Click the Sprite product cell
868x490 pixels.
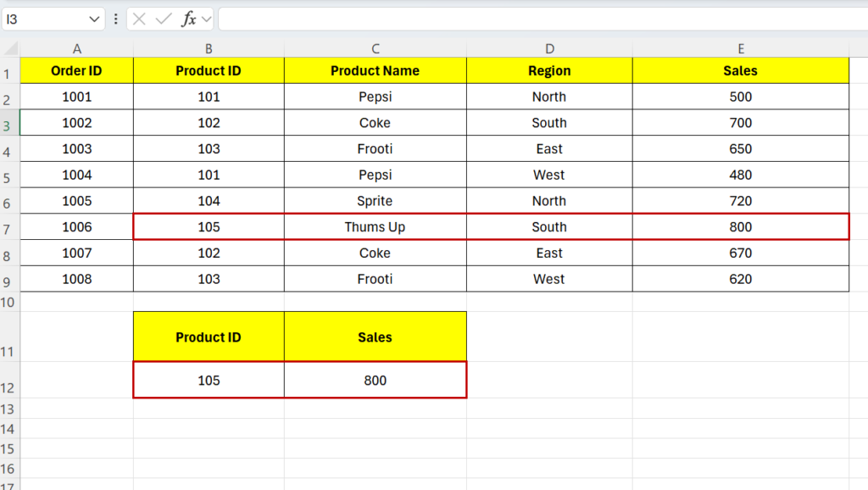point(376,201)
